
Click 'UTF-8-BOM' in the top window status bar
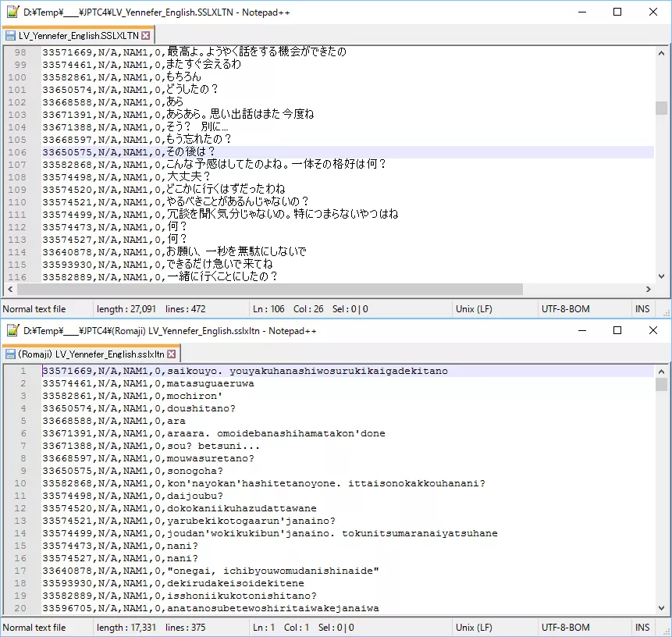[566, 309]
